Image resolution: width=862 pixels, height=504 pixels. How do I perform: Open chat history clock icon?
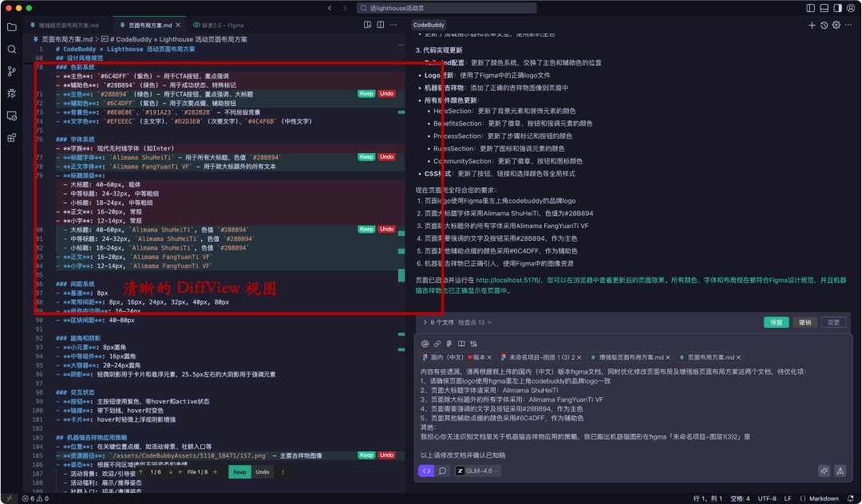[x=824, y=26]
